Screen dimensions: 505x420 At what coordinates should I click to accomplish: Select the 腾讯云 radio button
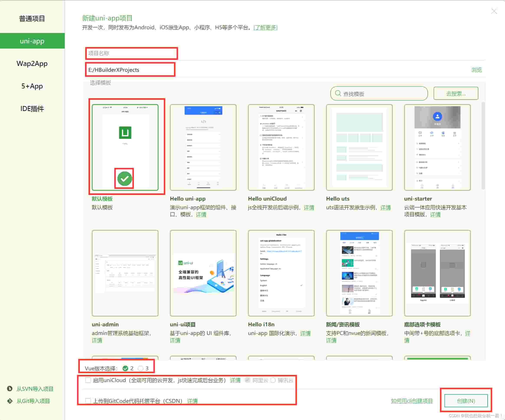click(273, 380)
